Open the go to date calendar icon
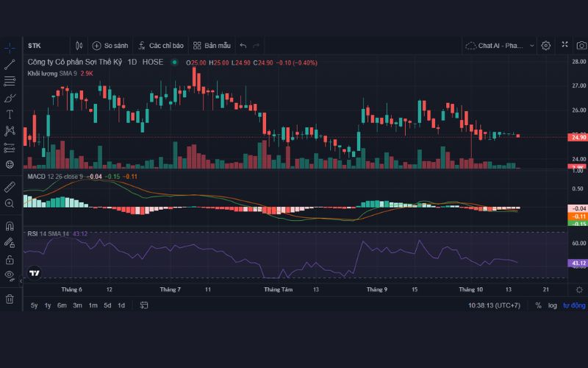Screen dimensions: 588x368 [144, 305]
